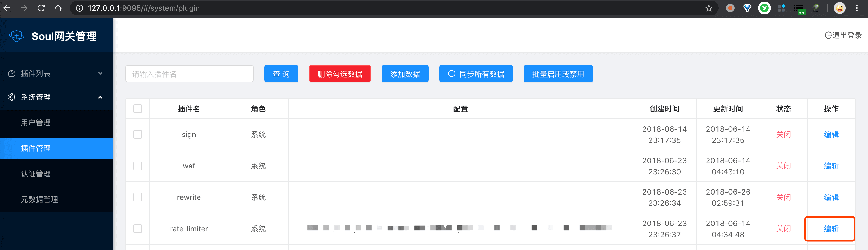The height and width of the screenshot is (250, 868).
Task: Navigate to 用户管理 in the sidebar
Action: pyautogui.click(x=36, y=123)
